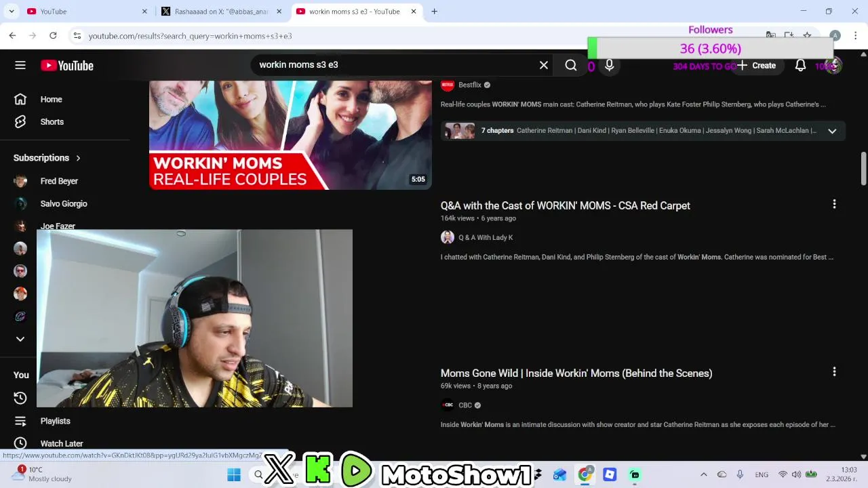The width and height of the screenshot is (868, 488).
Task: Reload the current page
Action: click(53, 35)
